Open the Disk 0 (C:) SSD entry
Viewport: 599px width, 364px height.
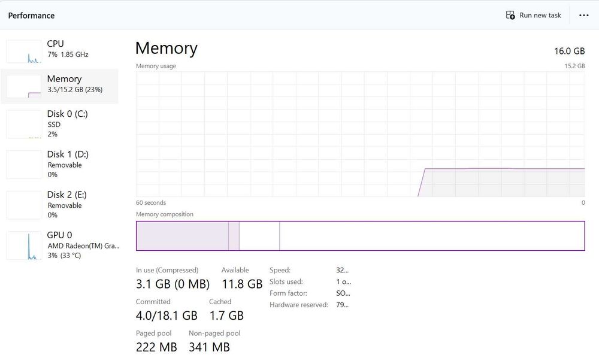[x=67, y=123]
